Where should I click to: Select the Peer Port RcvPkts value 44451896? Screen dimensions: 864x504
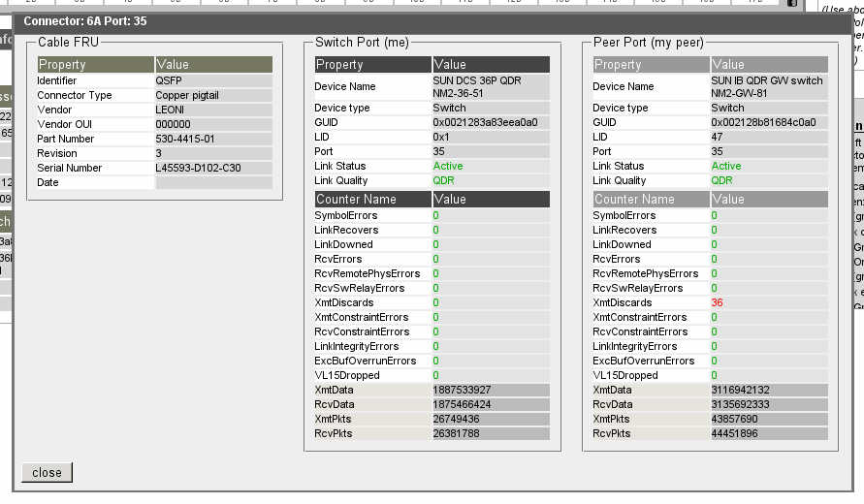(734, 433)
